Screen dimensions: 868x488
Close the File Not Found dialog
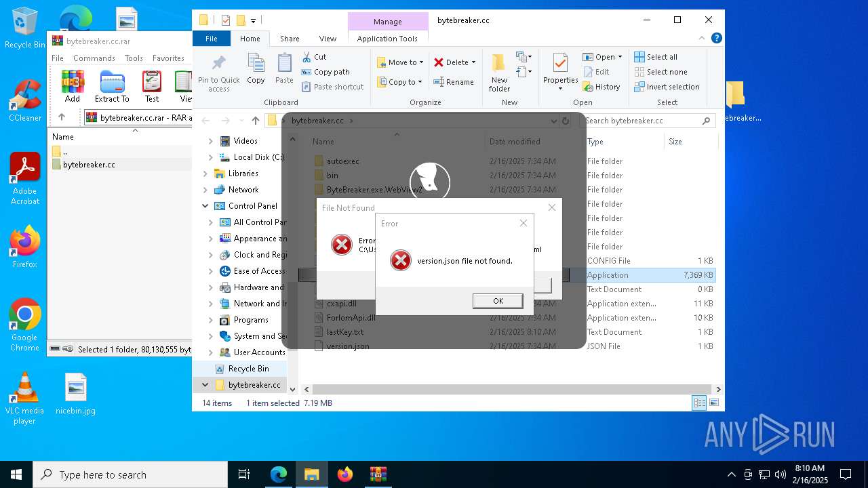coord(551,207)
